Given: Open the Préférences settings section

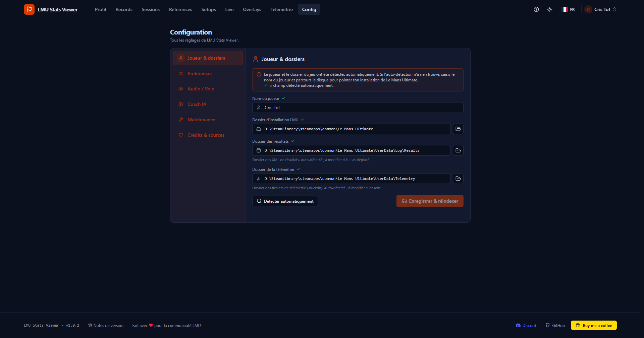Looking at the screenshot, I should tap(208, 73).
